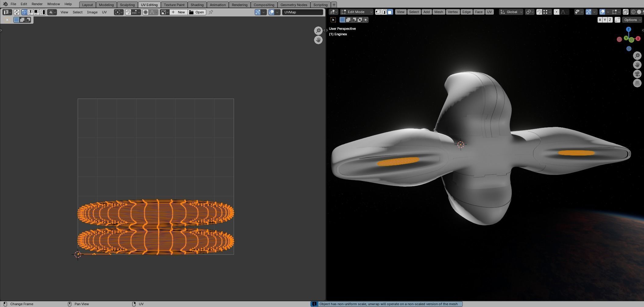Toggle snapping in UV editor
The height and width of the screenshot is (307, 644).
pyautogui.click(x=128, y=12)
